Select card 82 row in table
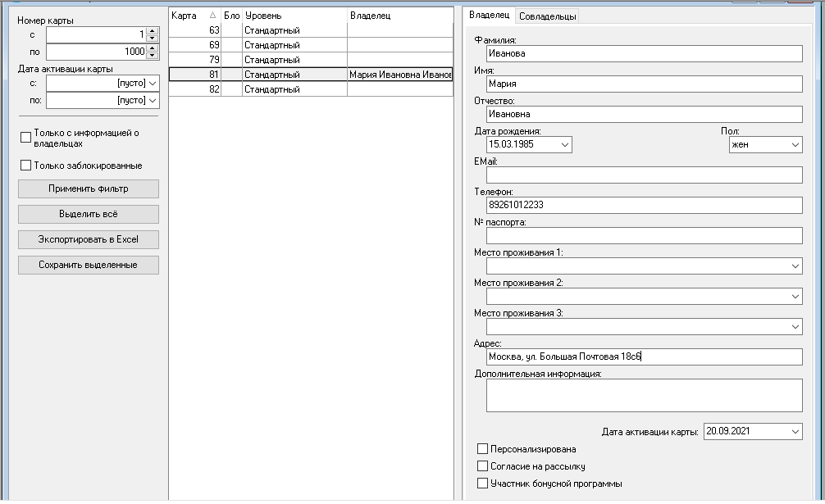The width and height of the screenshot is (825, 504). tap(311, 89)
